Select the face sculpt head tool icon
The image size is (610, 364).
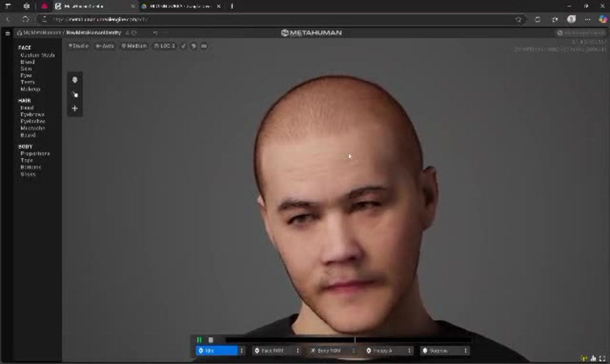coord(74,80)
